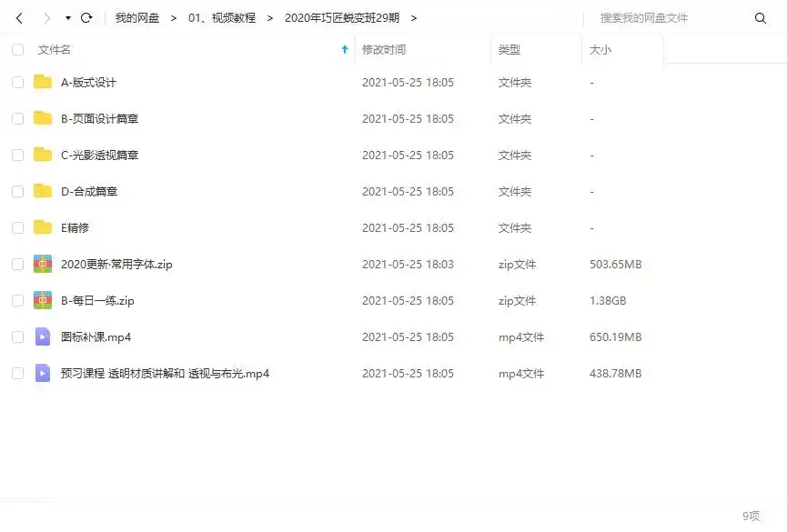Open 01、视频教程 from the breadcrumb path

coord(222,16)
